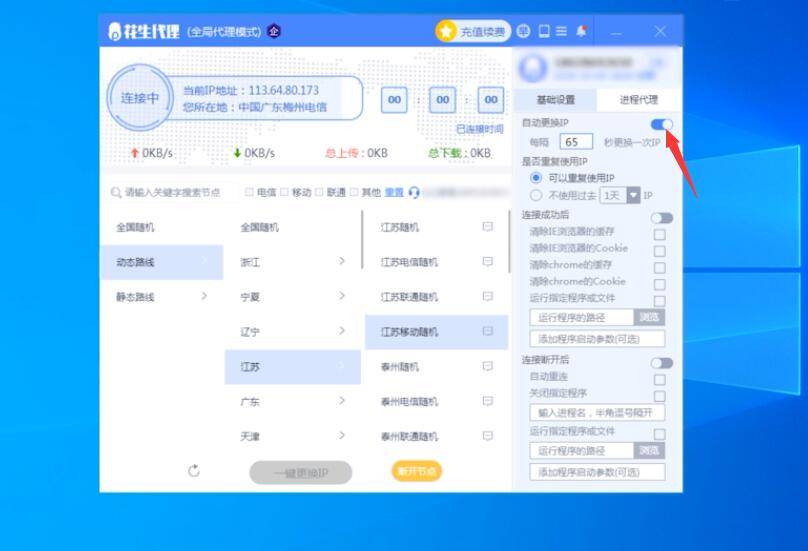Check the 其他 filter checkbox

tap(354, 192)
